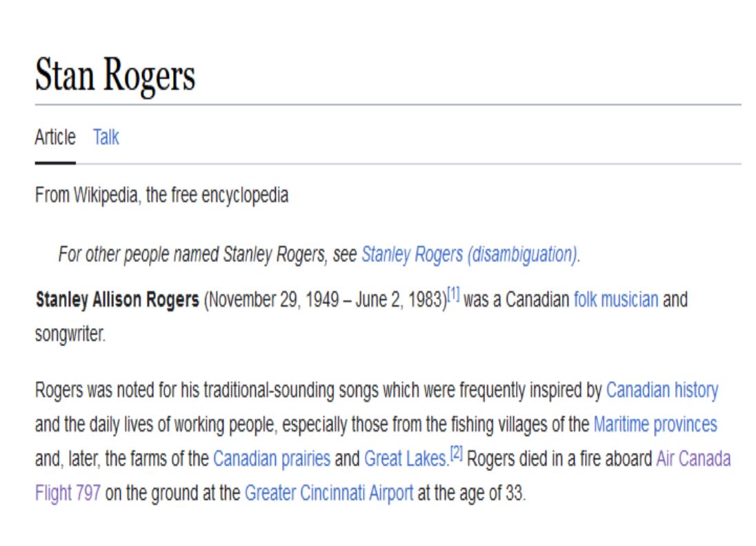Image resolution: width=756 pixels, height=546 pixels.
Task: Visit the Maritime provinces link
Action: [x=655, y=424]
